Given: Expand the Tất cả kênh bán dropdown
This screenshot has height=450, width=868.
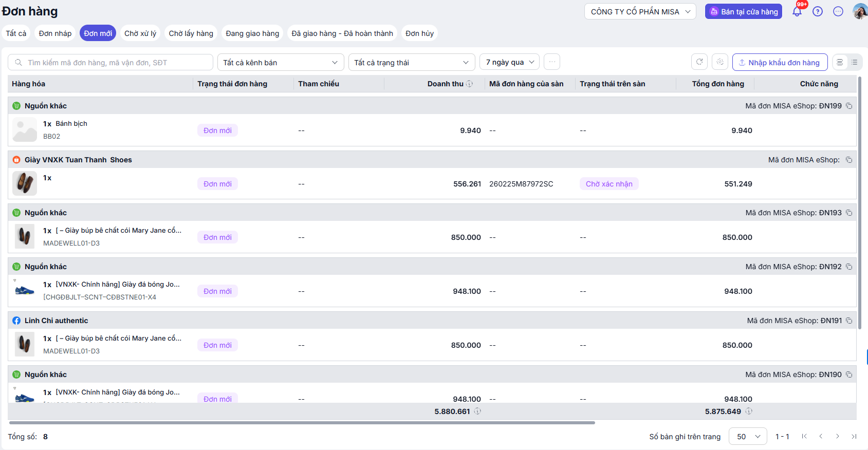Looking at the screenshot, I should click(281, 62).
